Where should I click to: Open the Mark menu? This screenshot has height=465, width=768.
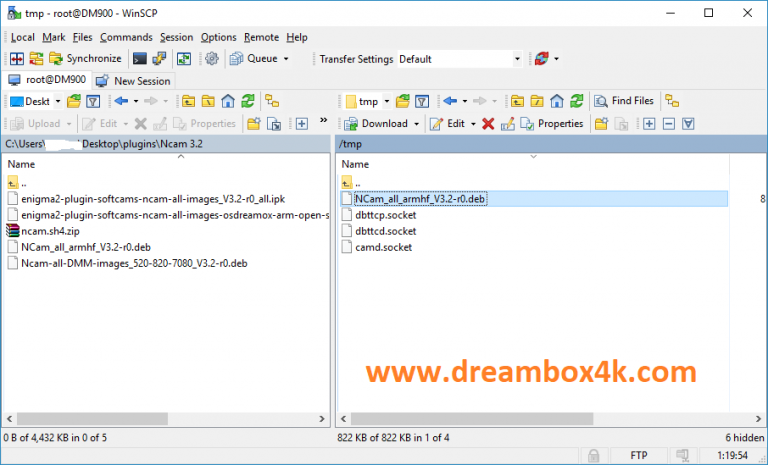[54, 37]
